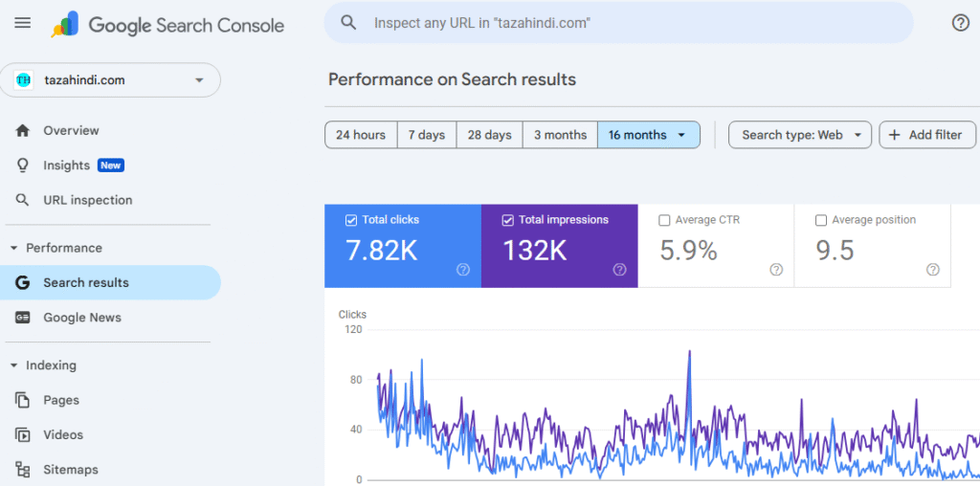Image resolution: width=980 pixels, height=486 pixels.
Task: Click the Insights lightbulb icon
Action: (x=23, y=166)
